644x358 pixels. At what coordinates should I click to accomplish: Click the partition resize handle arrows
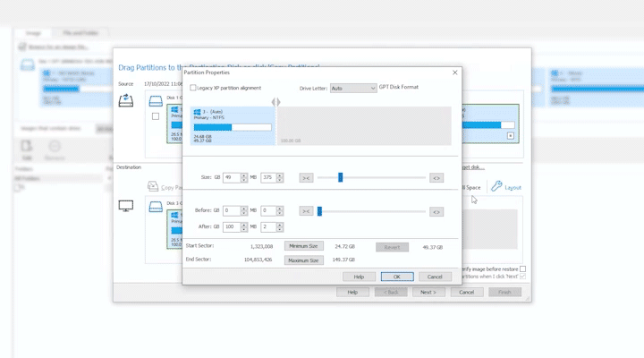276,102
